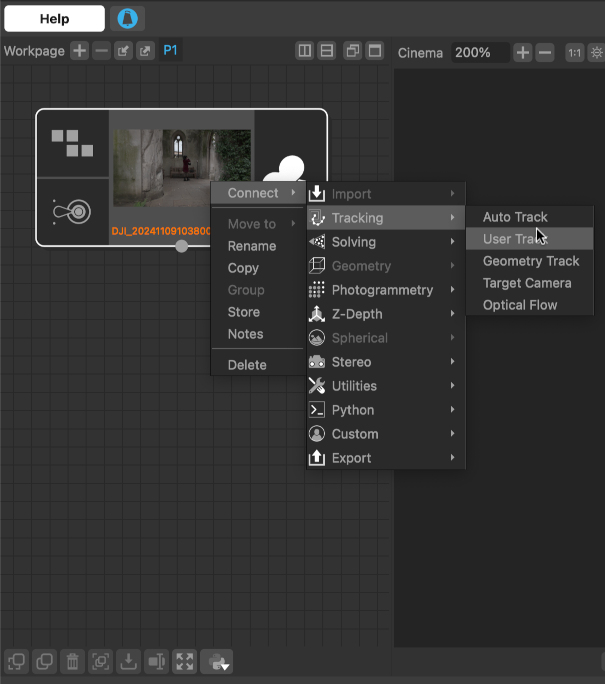Click the Help button
The width and height of the screenshot is (605, 684).
[55, 19]
